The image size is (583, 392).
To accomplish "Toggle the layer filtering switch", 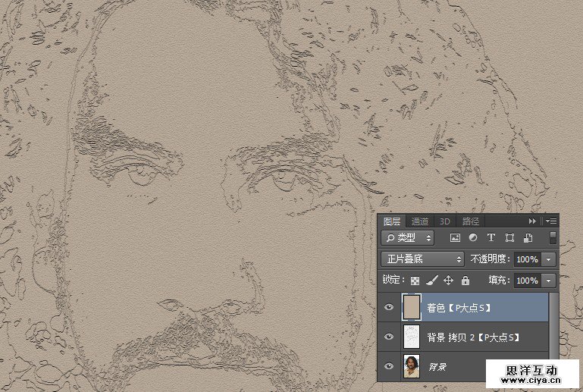I will coord(553,238).
